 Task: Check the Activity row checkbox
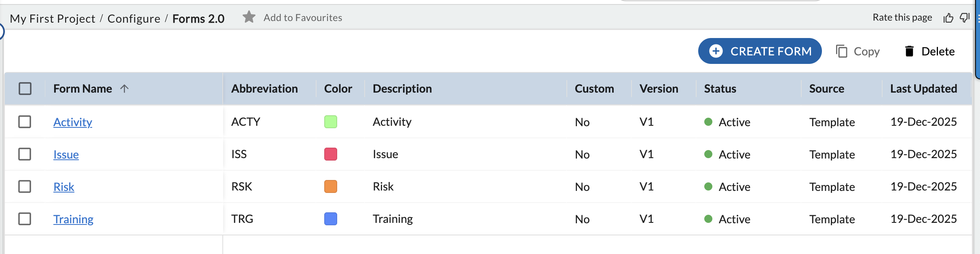pyautogui.click(x=25, y=122)
